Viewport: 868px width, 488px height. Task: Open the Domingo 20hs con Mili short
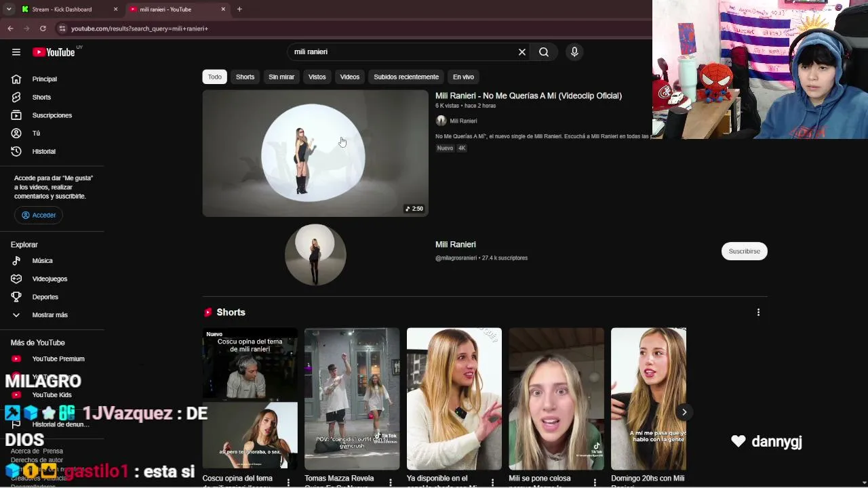648,399
